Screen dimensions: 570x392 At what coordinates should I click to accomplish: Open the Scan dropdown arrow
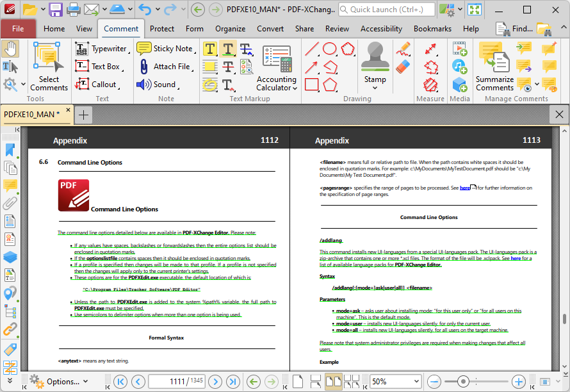(x=130, y=9)
